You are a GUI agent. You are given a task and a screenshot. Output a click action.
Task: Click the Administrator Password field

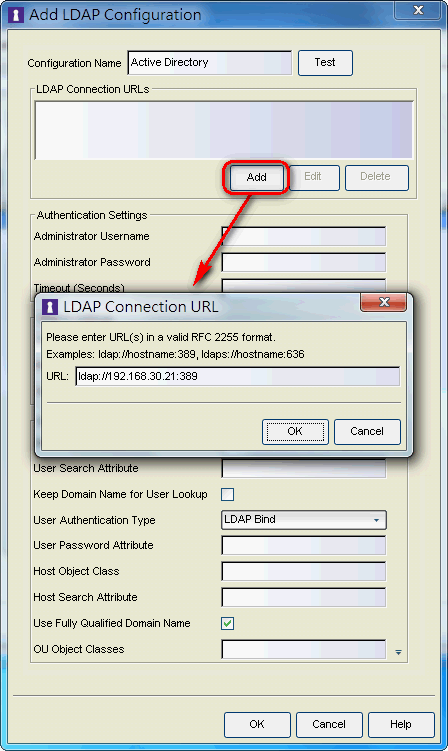tap(304, 262)
